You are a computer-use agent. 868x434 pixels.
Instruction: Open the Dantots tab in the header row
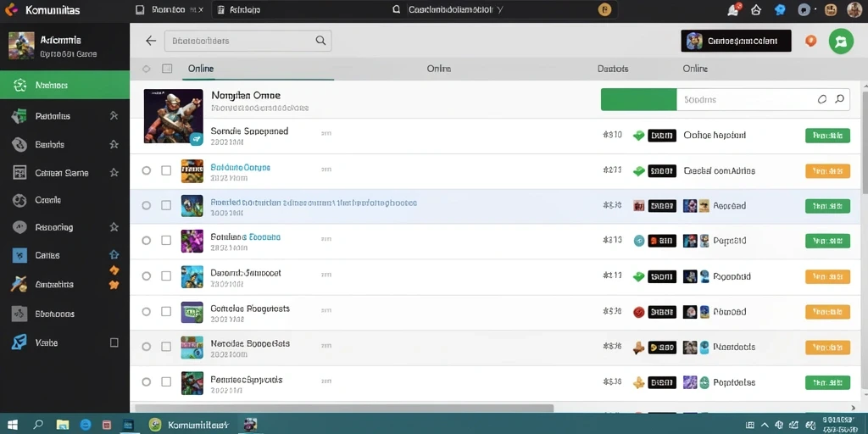point(613,69)
